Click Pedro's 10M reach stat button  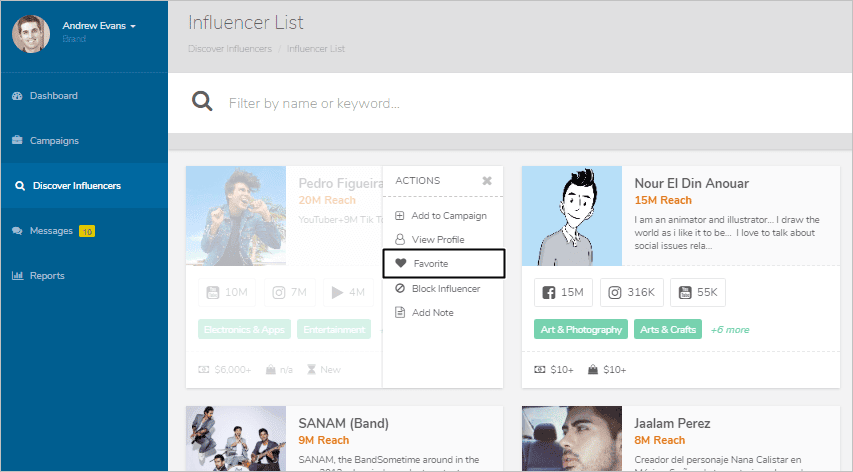tap(227, 293)
